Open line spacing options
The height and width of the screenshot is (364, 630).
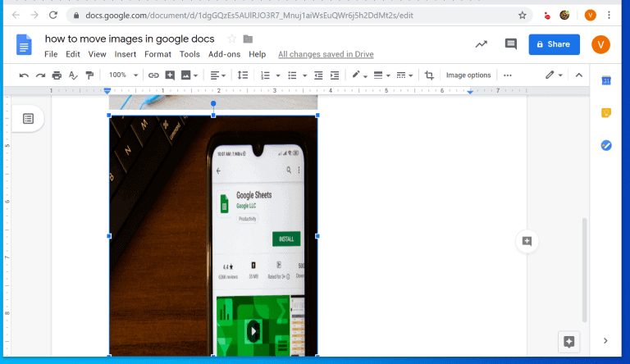pos(243,75)
